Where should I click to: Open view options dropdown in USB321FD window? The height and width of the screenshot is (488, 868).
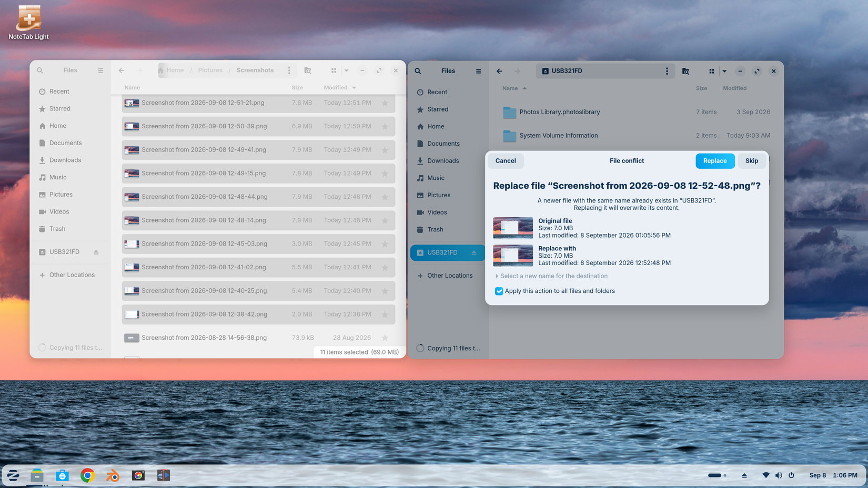724,71
